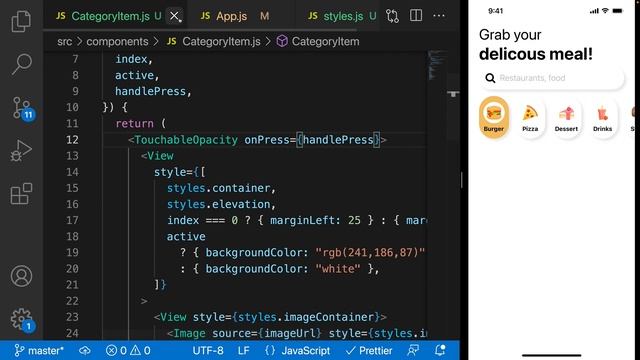Open the master branch picker in status bar
Screen dimensions: 640x360
click(39, 350)
